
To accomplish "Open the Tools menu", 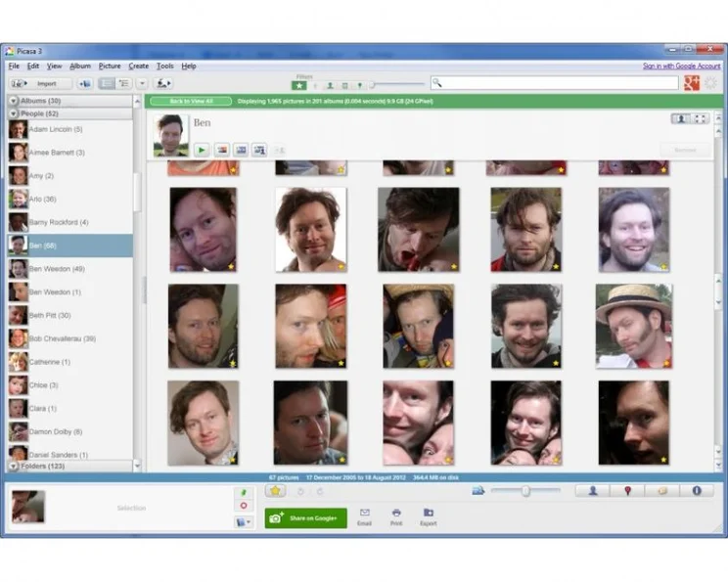I will point(164,66).
